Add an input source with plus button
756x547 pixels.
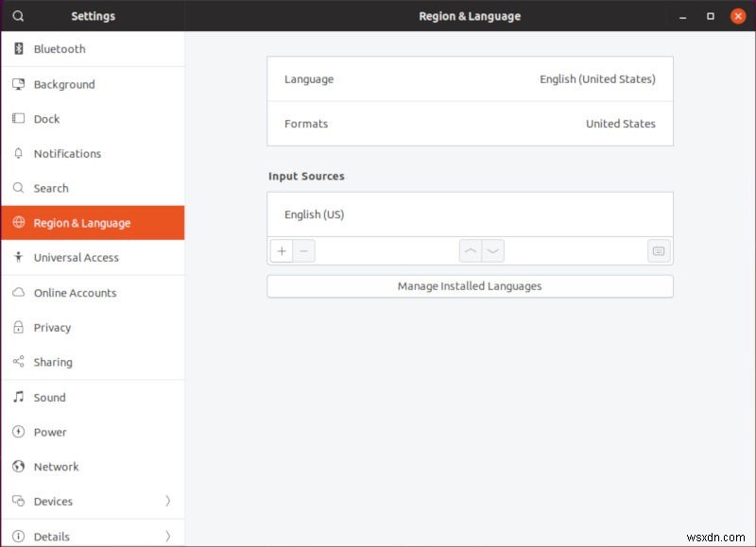click(282, 251)
